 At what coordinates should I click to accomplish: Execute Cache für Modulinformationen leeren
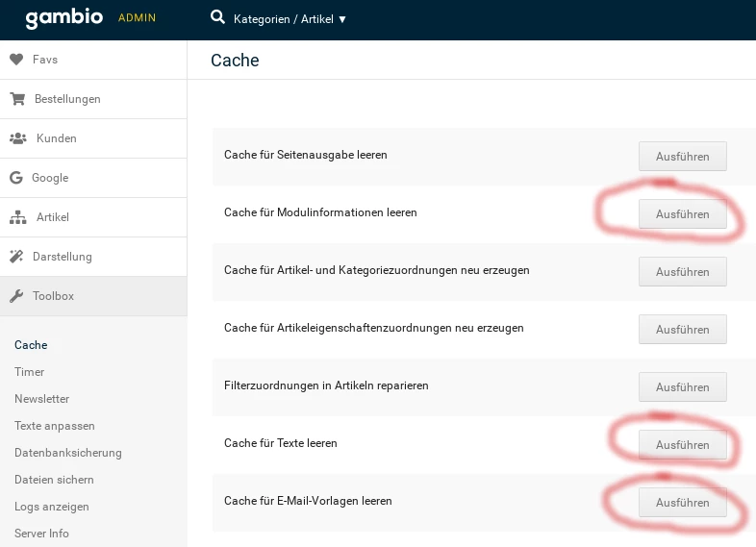coord(682,214)
